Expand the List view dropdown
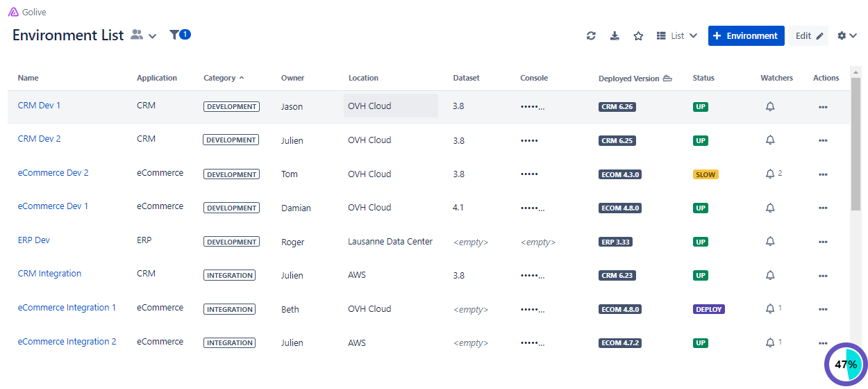This screenshot has height=389, width=868. click(x=677, y=36)
